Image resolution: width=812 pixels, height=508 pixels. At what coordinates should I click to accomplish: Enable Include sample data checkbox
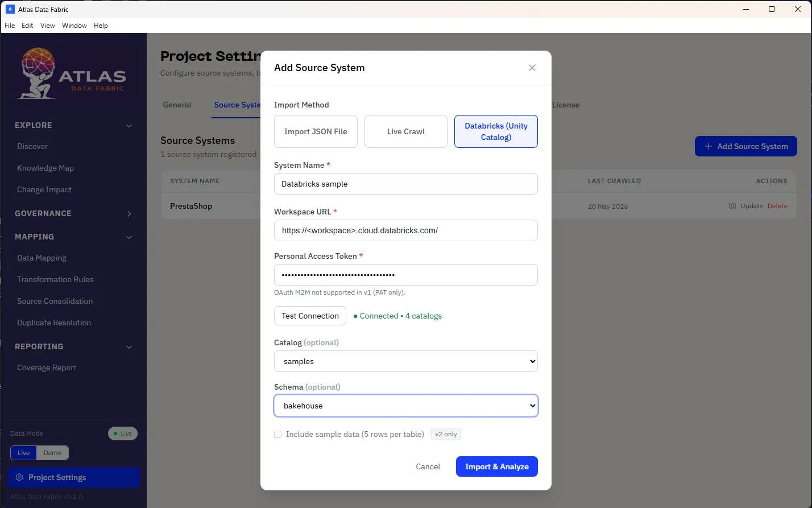278,434
